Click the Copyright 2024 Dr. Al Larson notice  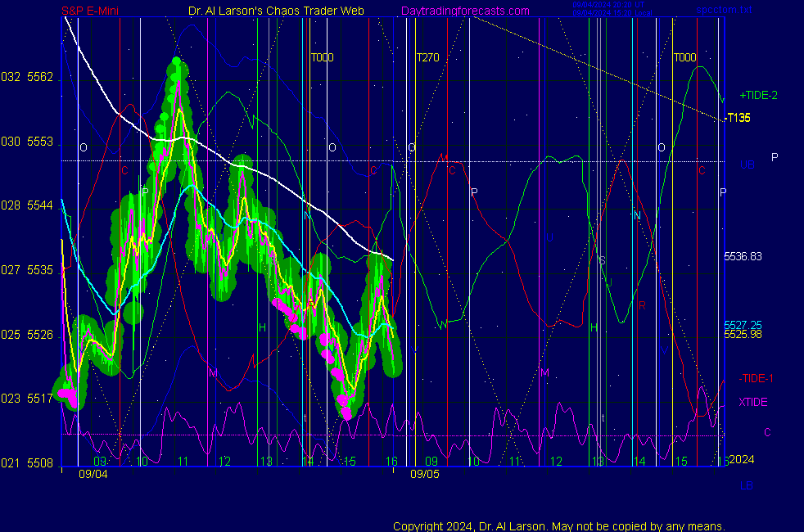point(559,525)
